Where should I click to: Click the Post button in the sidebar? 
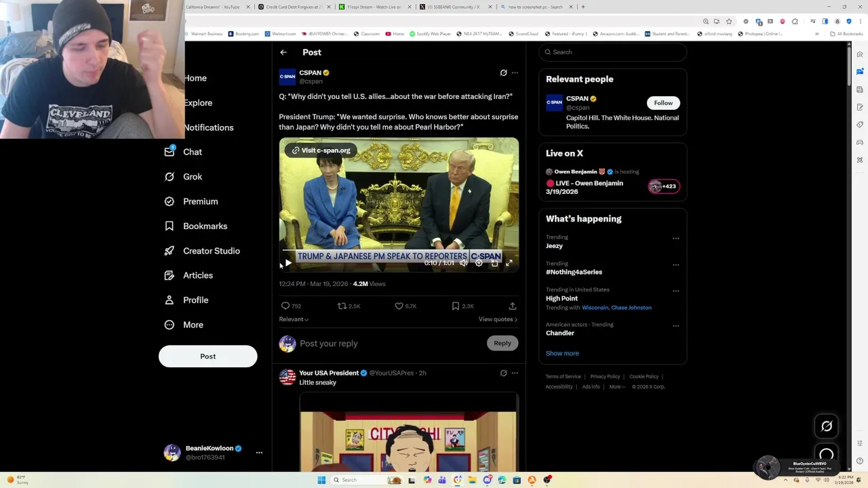click(x=208, y=357)
